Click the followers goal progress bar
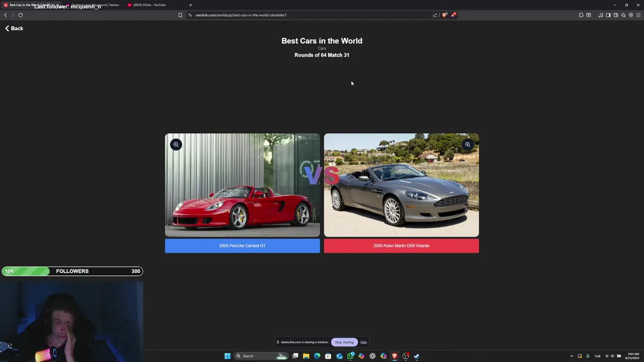This screenshot has width=644, height=362. coord(72,271)
